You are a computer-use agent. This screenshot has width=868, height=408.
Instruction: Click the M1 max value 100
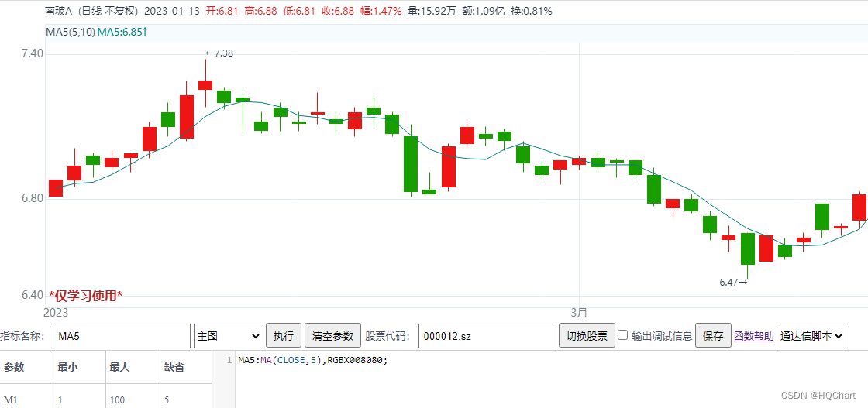(117, 399)
